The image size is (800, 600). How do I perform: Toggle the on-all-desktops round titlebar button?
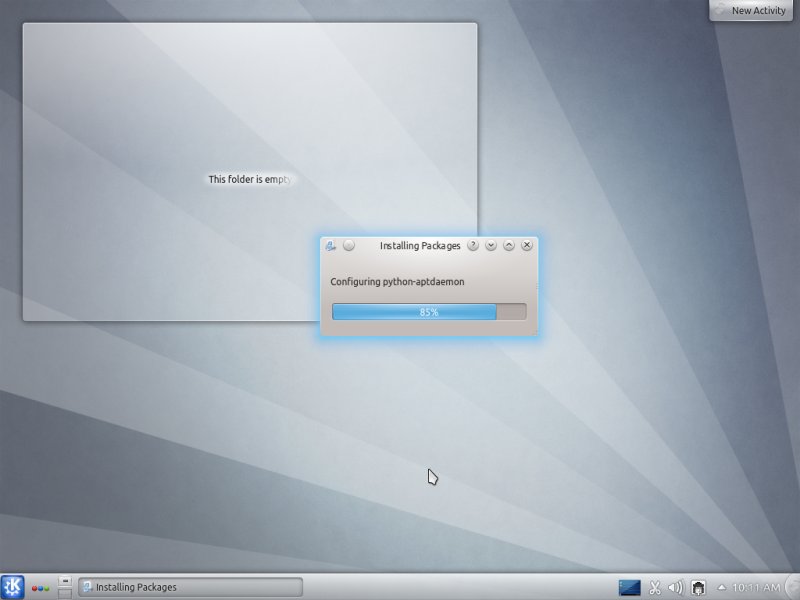tap(349, 246)
